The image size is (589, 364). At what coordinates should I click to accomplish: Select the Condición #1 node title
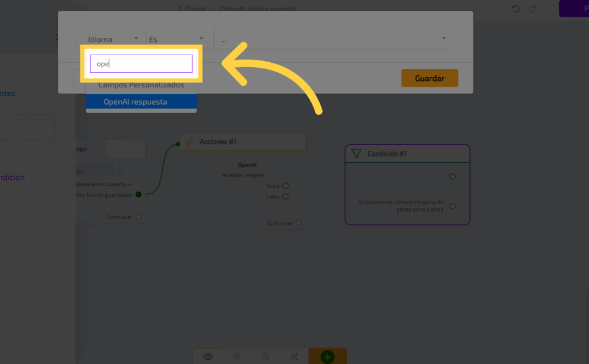[x=387, y=154]
